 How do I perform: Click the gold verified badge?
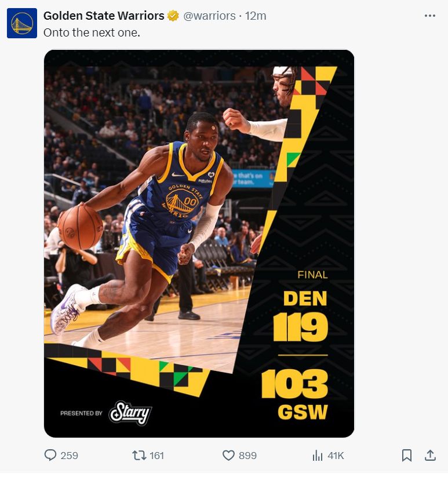(173, 16)
